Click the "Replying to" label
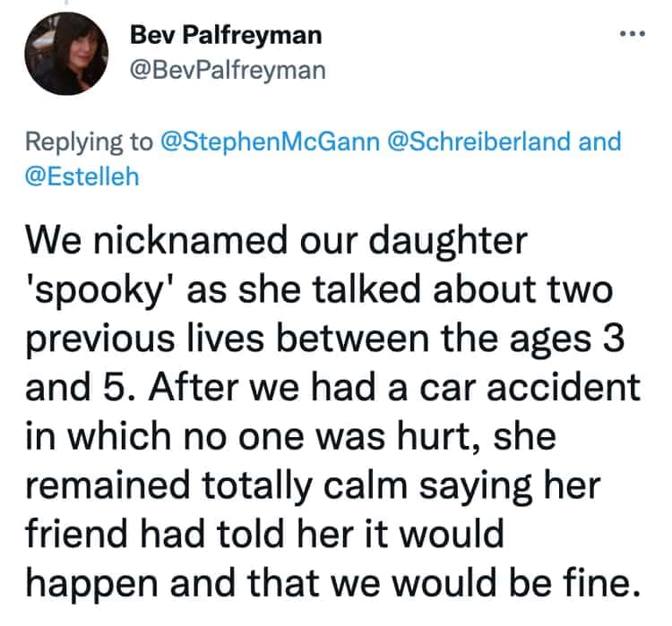The image size is (672, 626). pyautogui.click(x=88, y=142)
